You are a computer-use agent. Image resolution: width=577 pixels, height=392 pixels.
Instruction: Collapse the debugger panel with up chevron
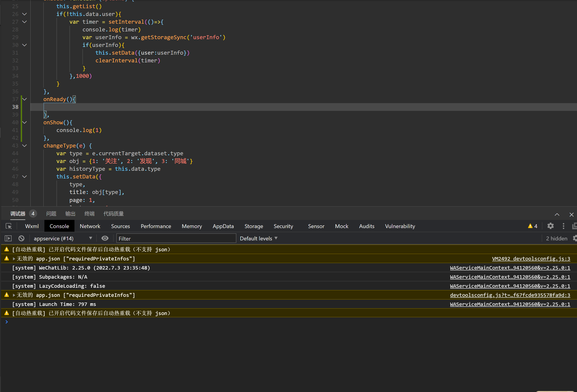(557, 214)
